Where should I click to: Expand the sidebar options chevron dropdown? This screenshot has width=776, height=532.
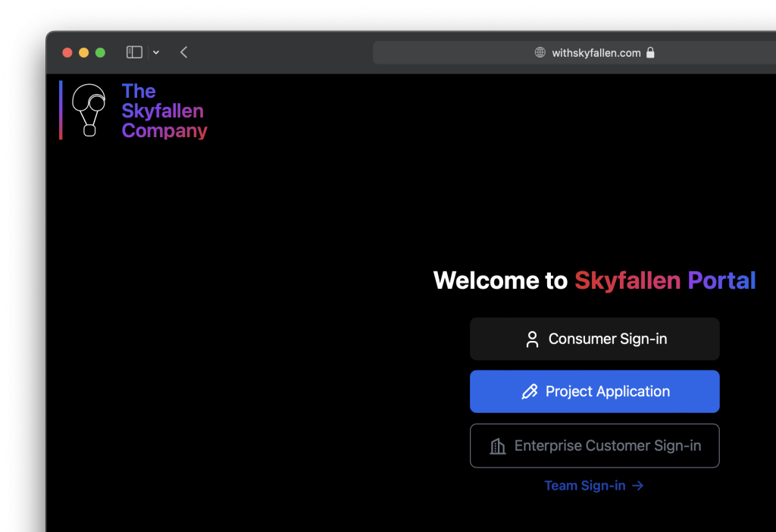[156, 52]
